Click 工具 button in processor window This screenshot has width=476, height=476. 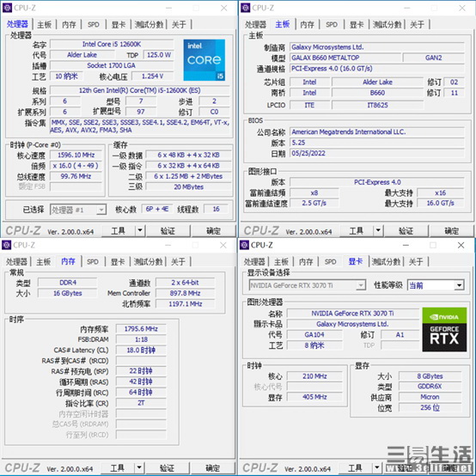pos(118,231)
